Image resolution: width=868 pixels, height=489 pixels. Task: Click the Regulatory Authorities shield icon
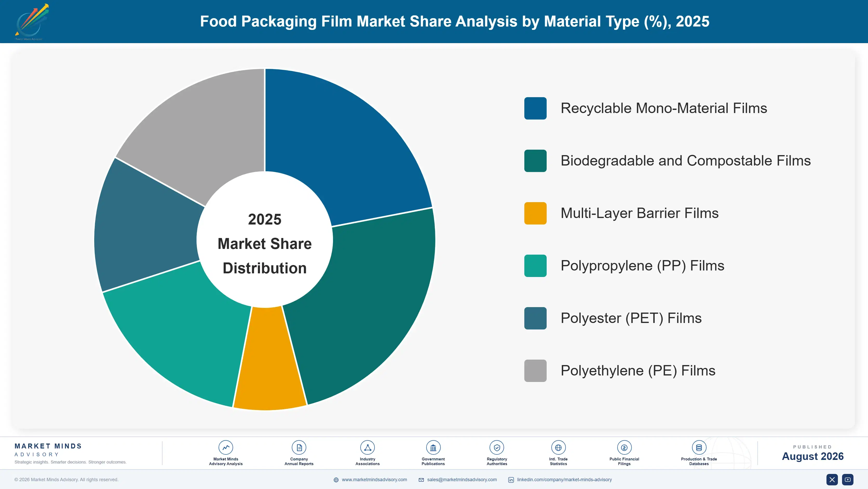tap(497, 447)
